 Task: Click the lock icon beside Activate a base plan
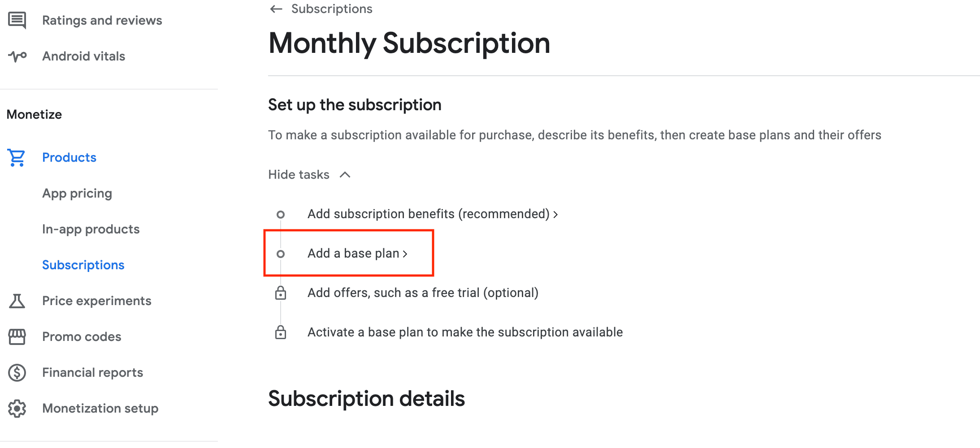coord(281,332)
